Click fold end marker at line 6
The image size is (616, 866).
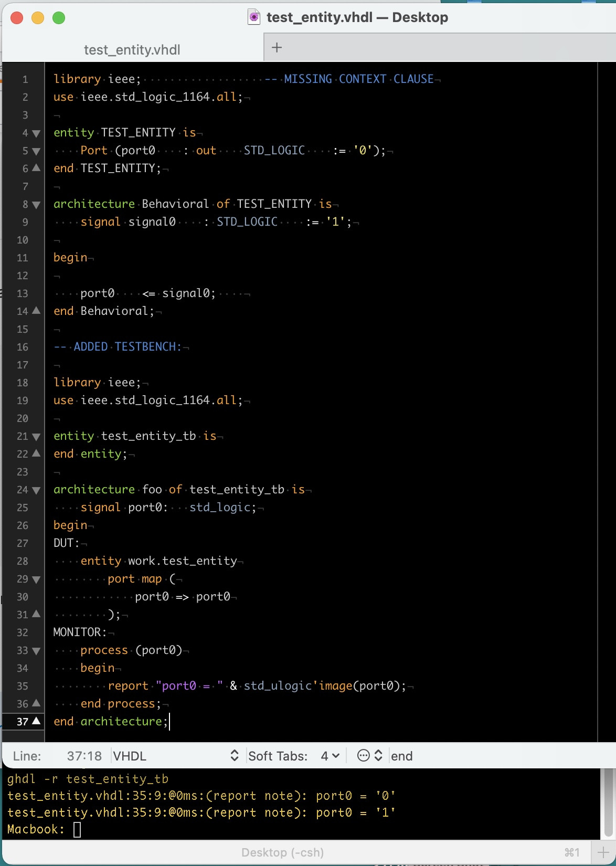point(36,168)
